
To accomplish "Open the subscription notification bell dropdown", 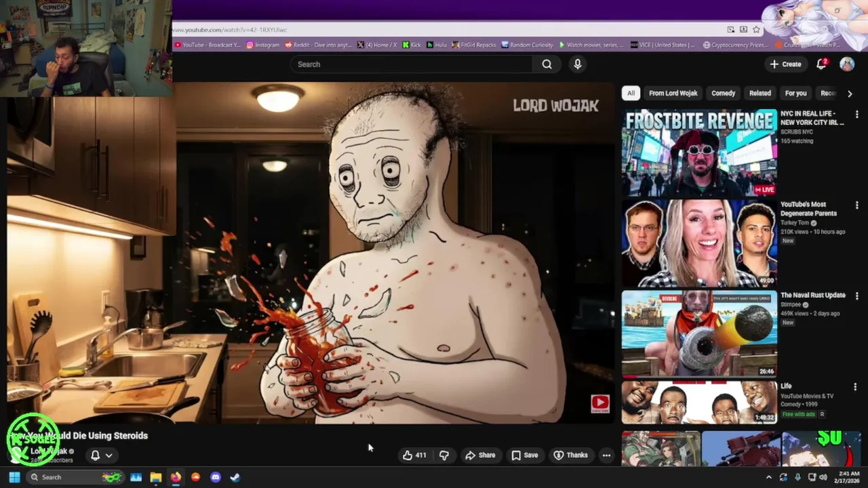I will [101, 455].
